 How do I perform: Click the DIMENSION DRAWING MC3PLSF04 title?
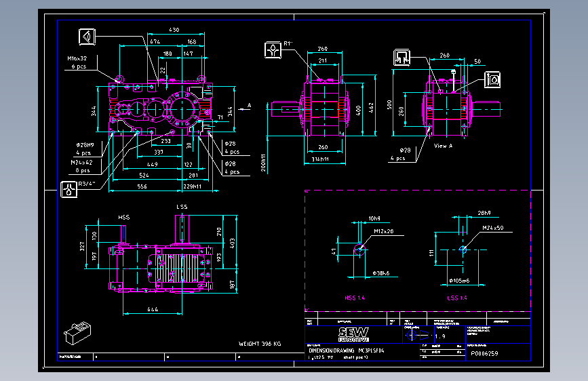(x=347, y=350)
